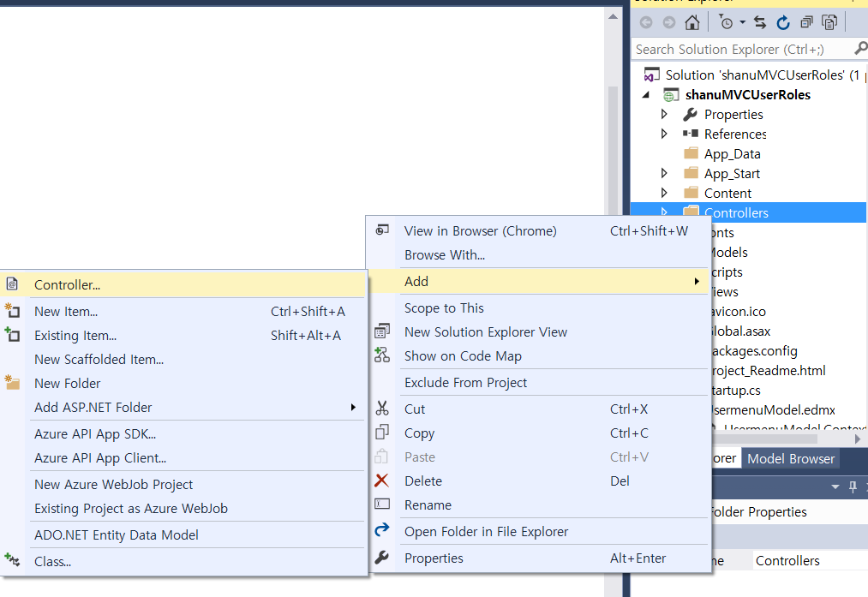Click Rename in the context menu
Screen dimensions: 868x597
pyautogui.click(x=539, y=504)
